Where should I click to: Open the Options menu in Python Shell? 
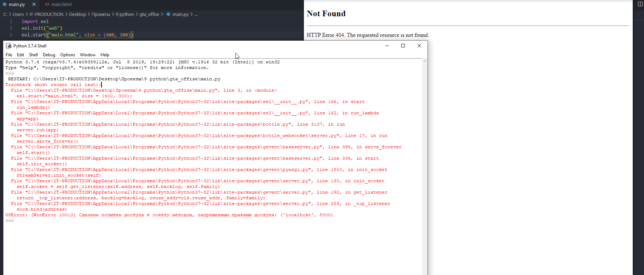[68, 55]
